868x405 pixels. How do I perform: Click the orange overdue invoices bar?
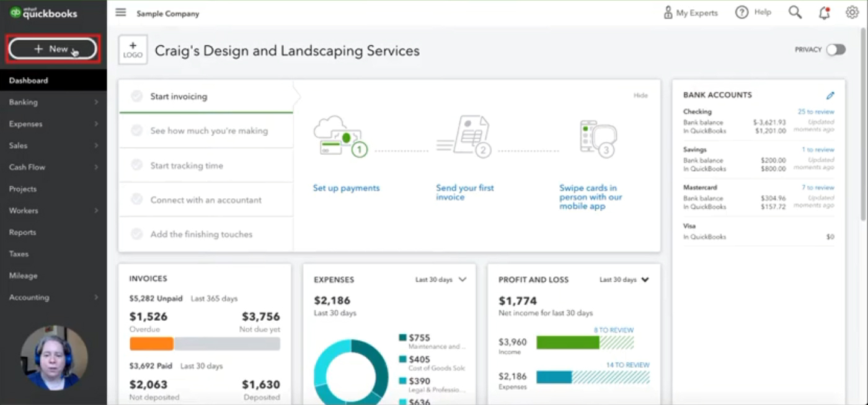coord(151,344)
